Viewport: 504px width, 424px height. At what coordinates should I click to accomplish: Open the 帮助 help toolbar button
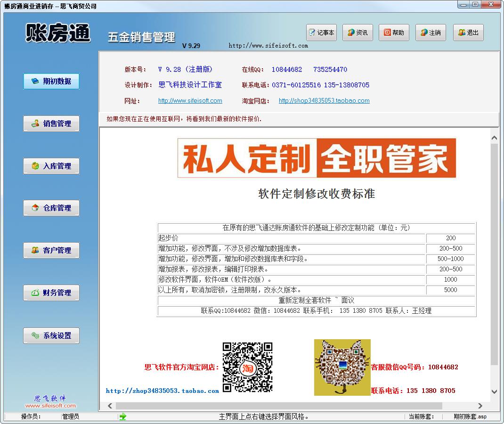pyautogui.click(x=394, y=33)
